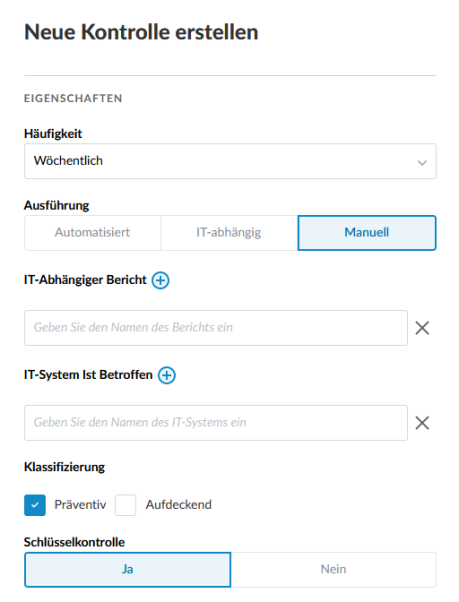Click the Neue Kontrolle erstellen heading
The width and height of the screenshot is (459, 602).
point(141,32)
